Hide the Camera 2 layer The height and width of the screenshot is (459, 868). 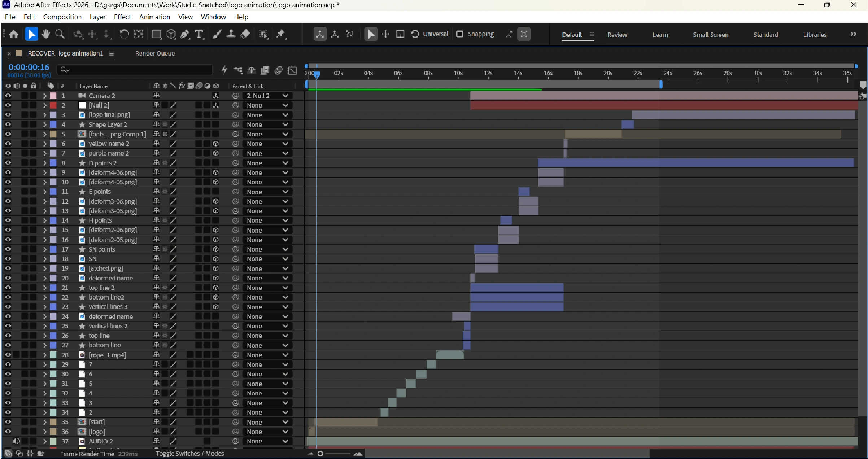click(8, 96)
